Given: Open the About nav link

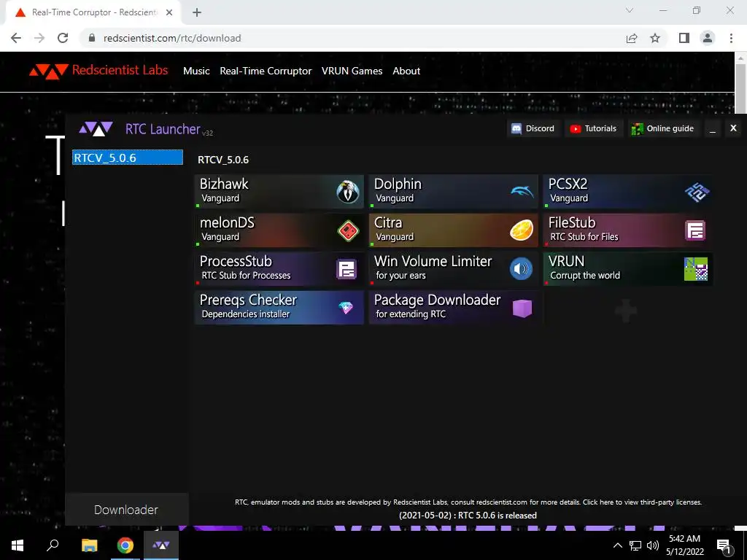Looking at the screenshot, I should (406, 71).
